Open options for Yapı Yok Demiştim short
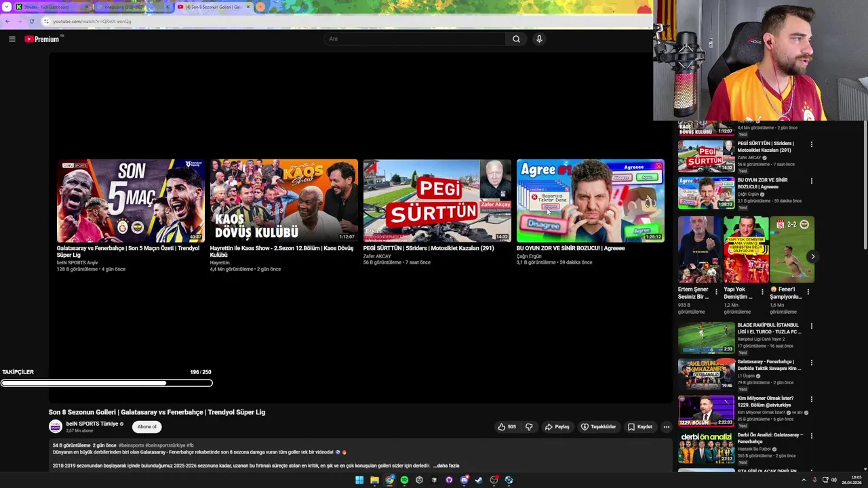This screenshot has height=488, width=868. (x=762, y=291)
